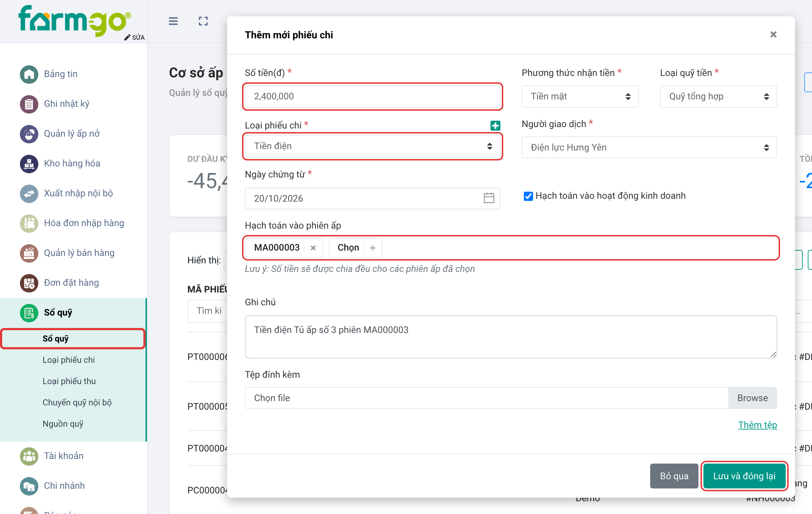This screenshot has width=812, height=514.
Task: Click the Hóa đơn nhập hàng icon
Action: click(29, 223)
